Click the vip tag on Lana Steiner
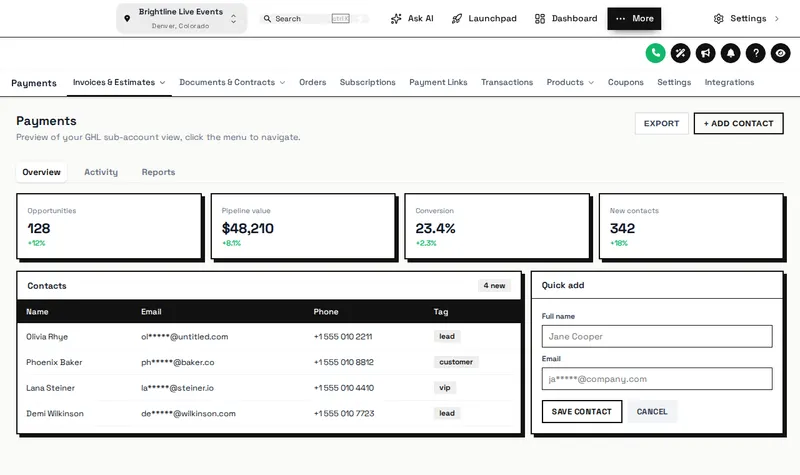Screen dimensions: 800x475 [x=445, y=387]
